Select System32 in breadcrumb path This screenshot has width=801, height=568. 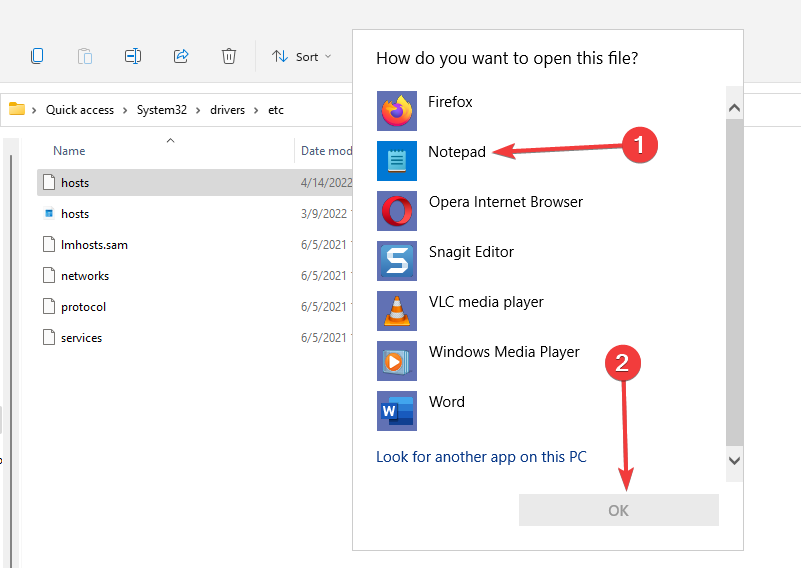[x=161, y=110]
